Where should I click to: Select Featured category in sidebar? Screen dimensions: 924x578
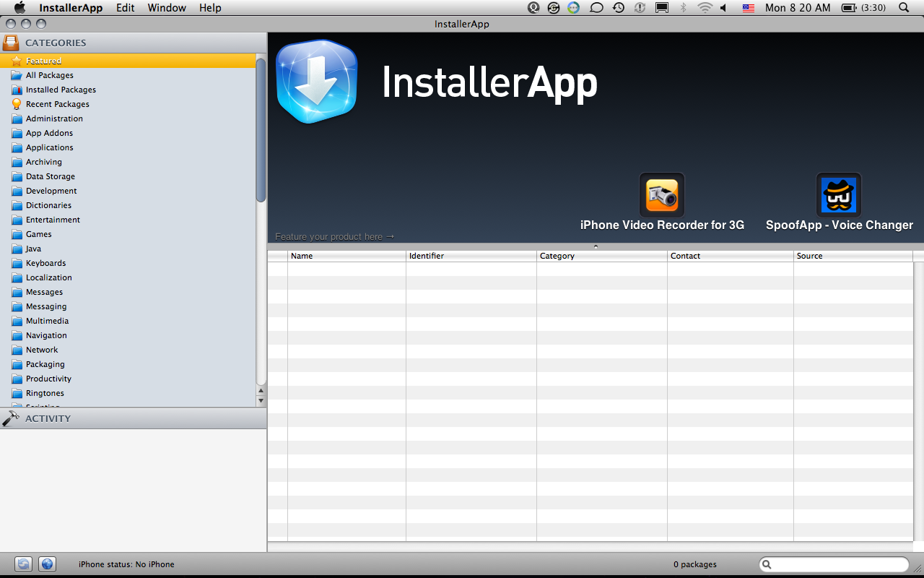click(x=43, y=61)
